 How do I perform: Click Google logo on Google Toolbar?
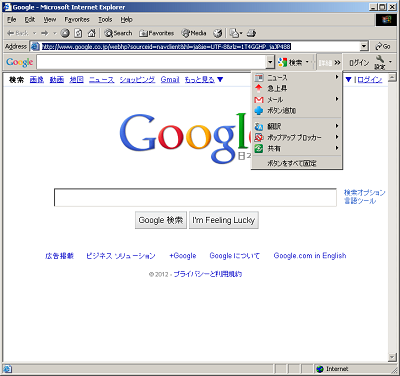20,62
